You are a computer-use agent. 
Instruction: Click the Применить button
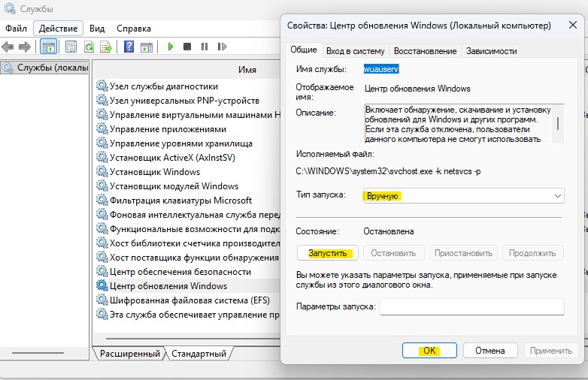pyautogui.click(x=551, y=351)
